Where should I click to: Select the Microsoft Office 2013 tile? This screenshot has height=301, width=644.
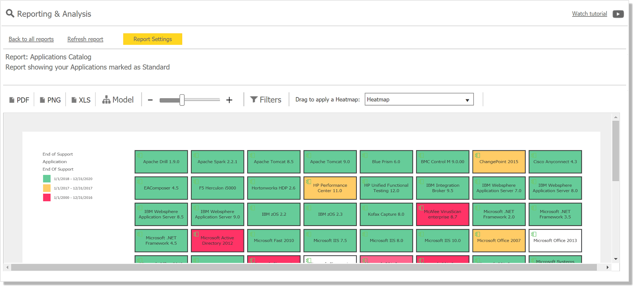coord(555,240)
